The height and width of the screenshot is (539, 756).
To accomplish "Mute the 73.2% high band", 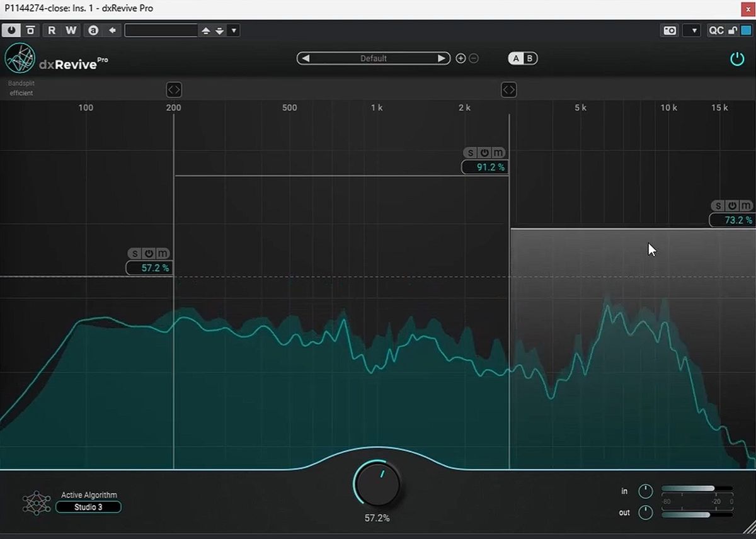I will coord(747,206).
